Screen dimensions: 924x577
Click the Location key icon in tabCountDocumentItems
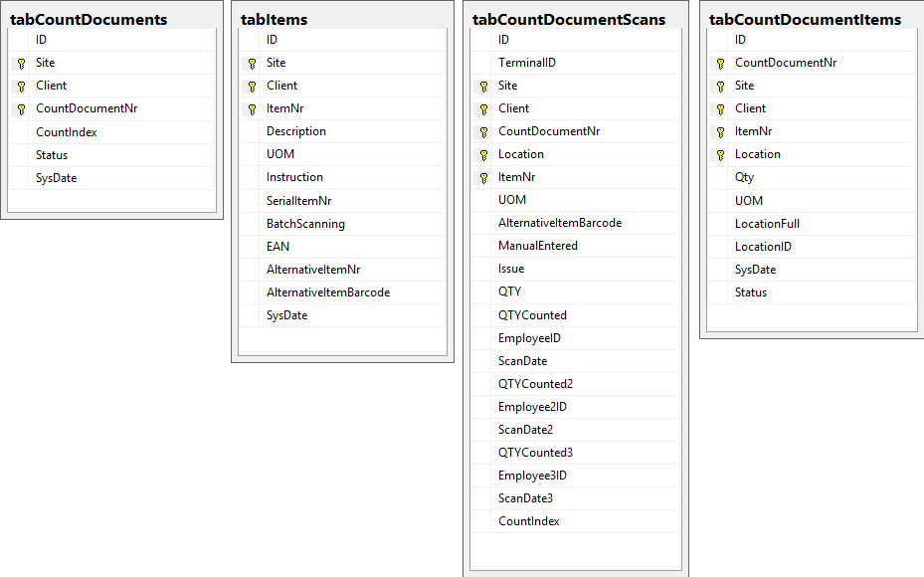click(720, 155)
